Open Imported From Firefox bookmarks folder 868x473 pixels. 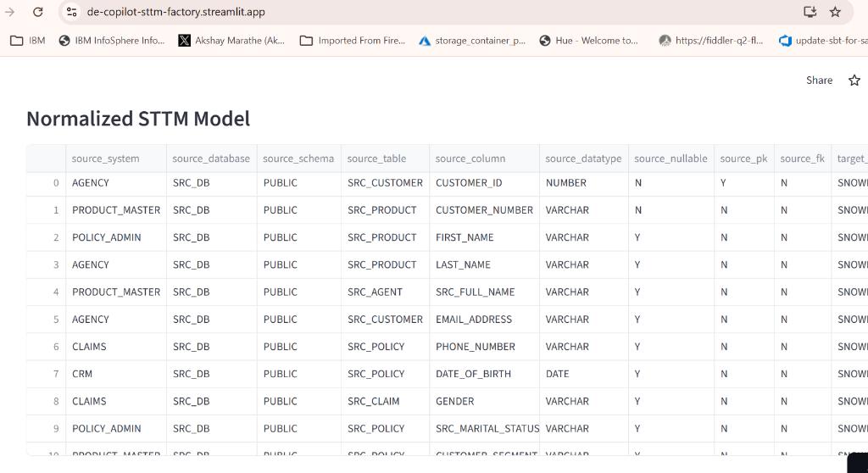pyautogui.click(x=353, y=41)
